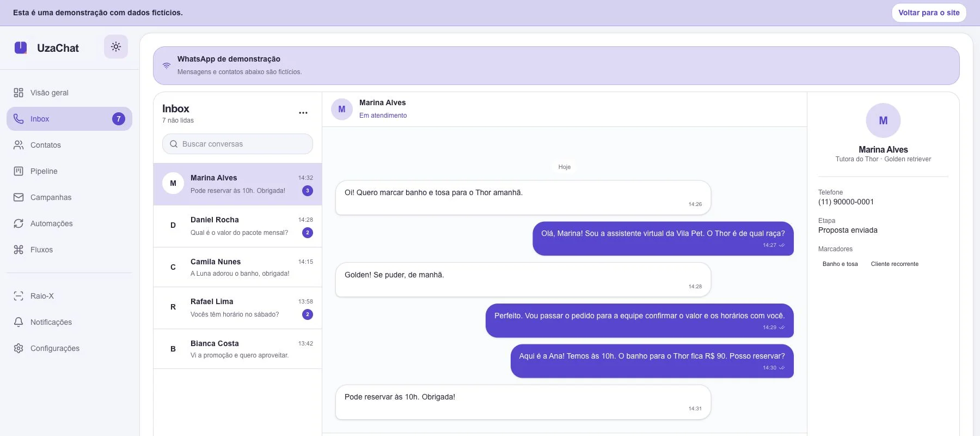Click the unread badge 3 on Marina Alves

[x=308, y=191]
